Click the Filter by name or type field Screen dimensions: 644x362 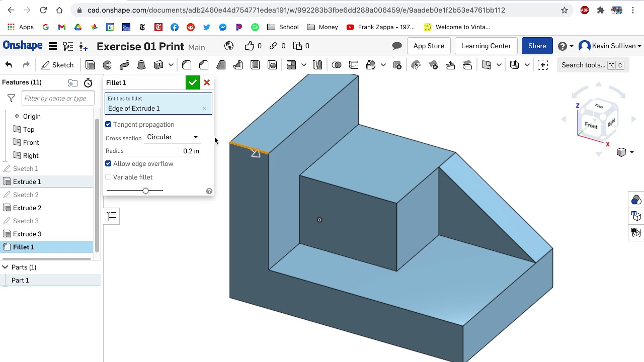(x=58, y=98)
